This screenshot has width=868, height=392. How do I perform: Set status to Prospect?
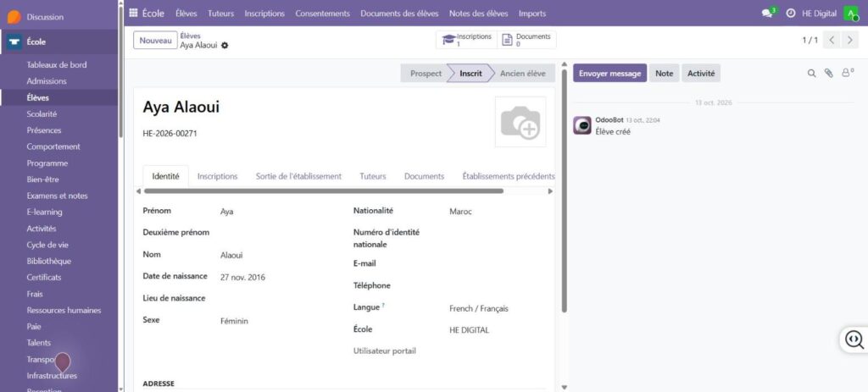point(426,73)
